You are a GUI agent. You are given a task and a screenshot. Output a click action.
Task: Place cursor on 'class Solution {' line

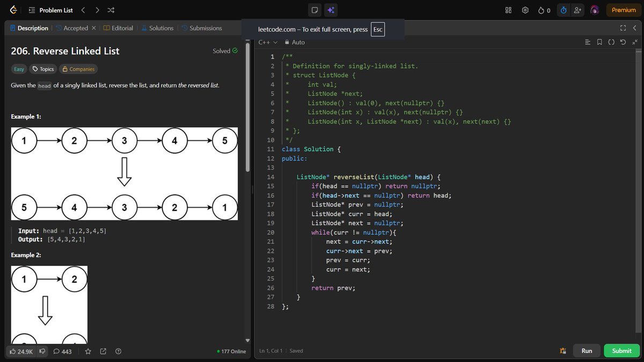[311, 149]
